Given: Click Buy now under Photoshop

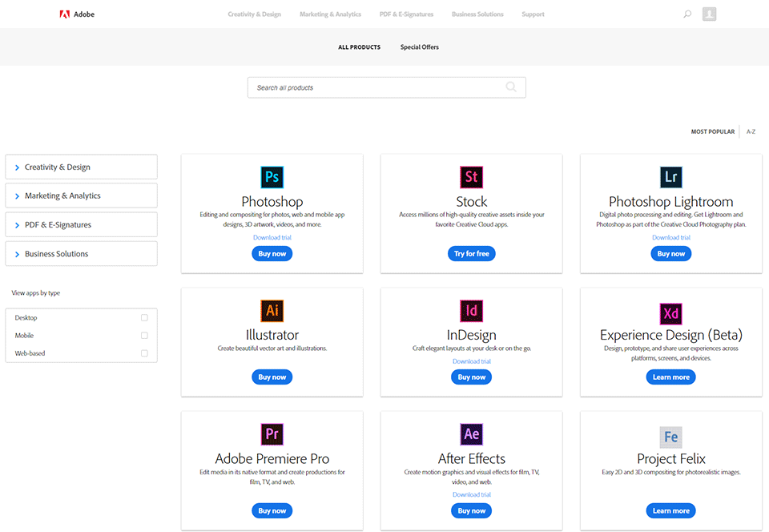Looking at the screenshot, I should pos(272,253).
